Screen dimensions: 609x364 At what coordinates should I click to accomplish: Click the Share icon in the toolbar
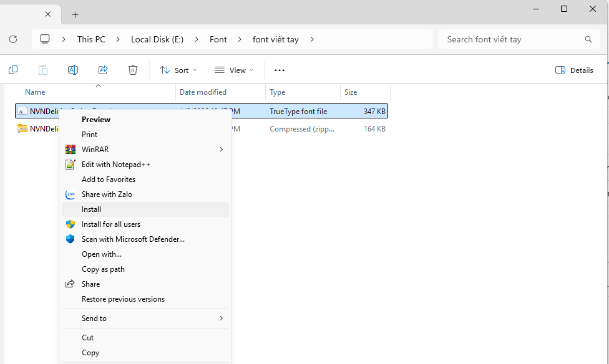point(103,70)
